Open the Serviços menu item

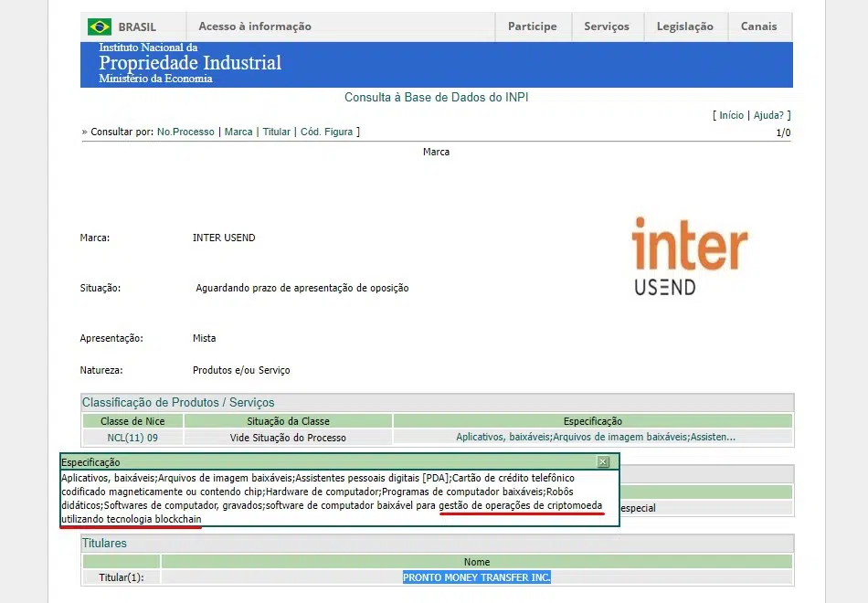607,26
